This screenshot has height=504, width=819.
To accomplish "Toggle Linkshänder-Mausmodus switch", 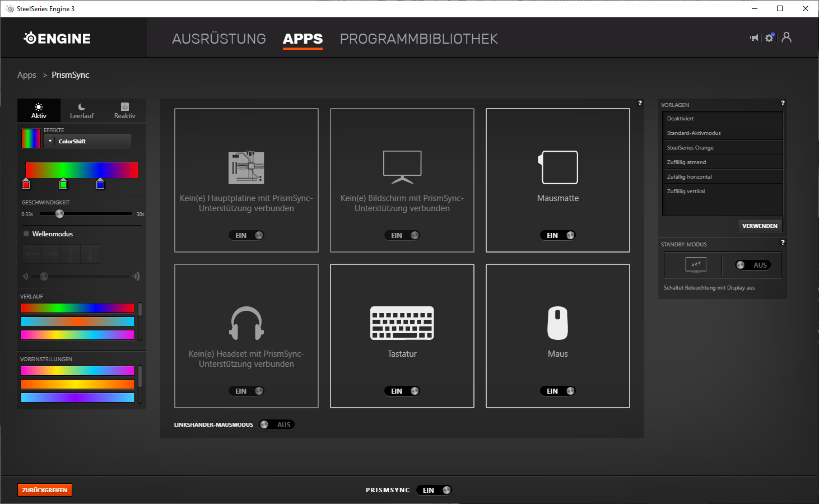I will [277, 424].
